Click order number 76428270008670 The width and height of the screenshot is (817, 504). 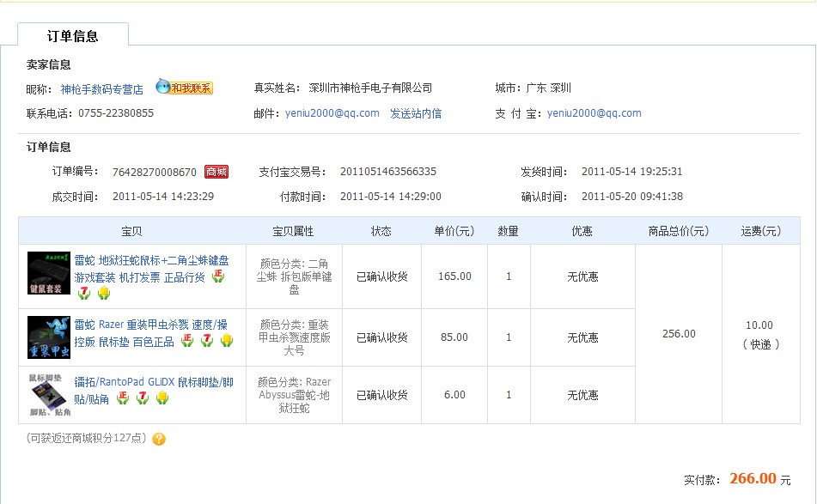[x=155, y=172]
